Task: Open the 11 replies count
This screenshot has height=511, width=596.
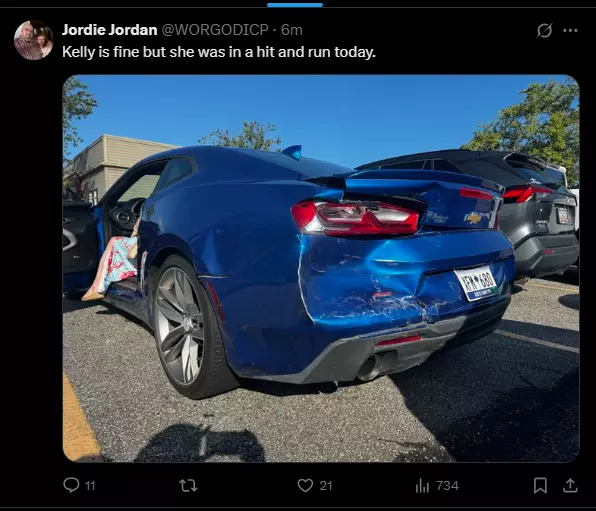Action: coord(90,486)
